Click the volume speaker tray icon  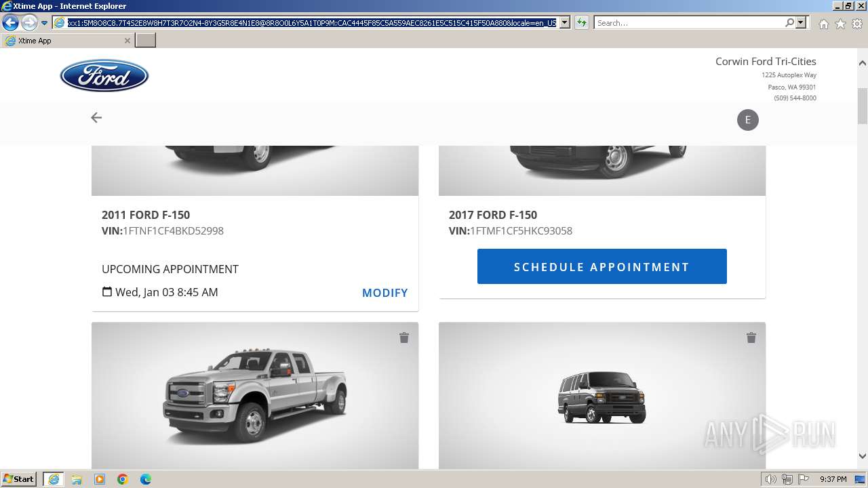pyautogui.click(x=771, y=479)
